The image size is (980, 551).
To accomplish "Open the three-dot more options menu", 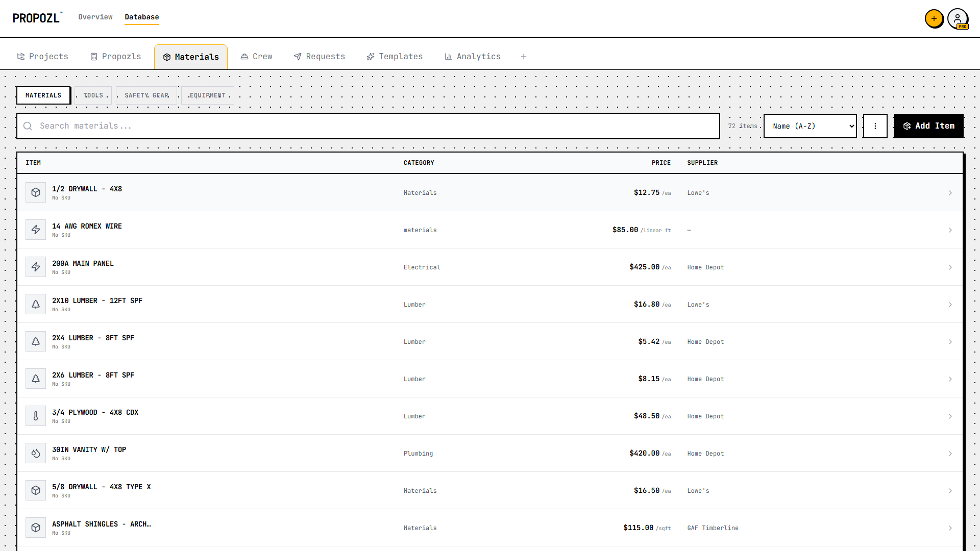I will point(875,126).
